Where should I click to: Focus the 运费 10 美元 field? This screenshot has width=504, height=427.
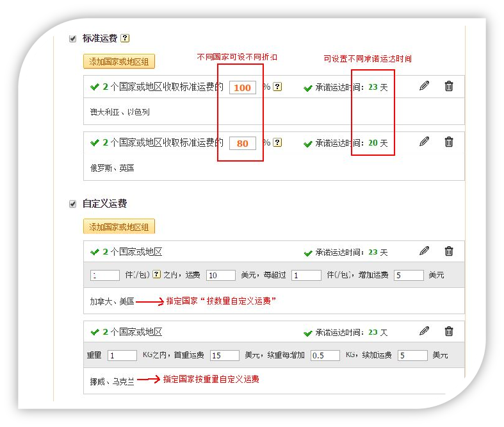(221, 276)
